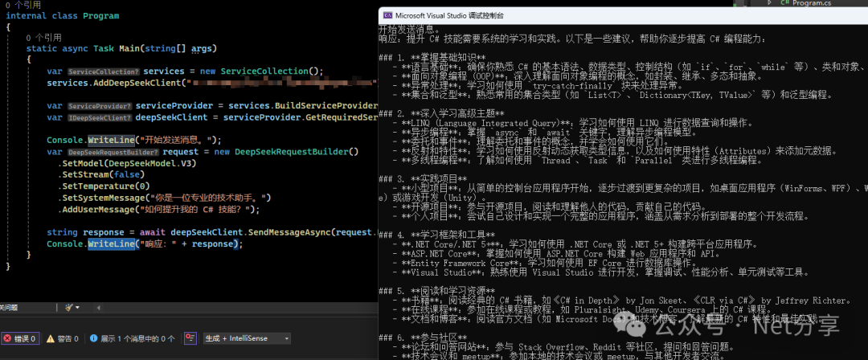Screen dimensions: 868x360
Task: Click console line mentioning Stack Overflow、Reddit
Action: click(563, 347)
